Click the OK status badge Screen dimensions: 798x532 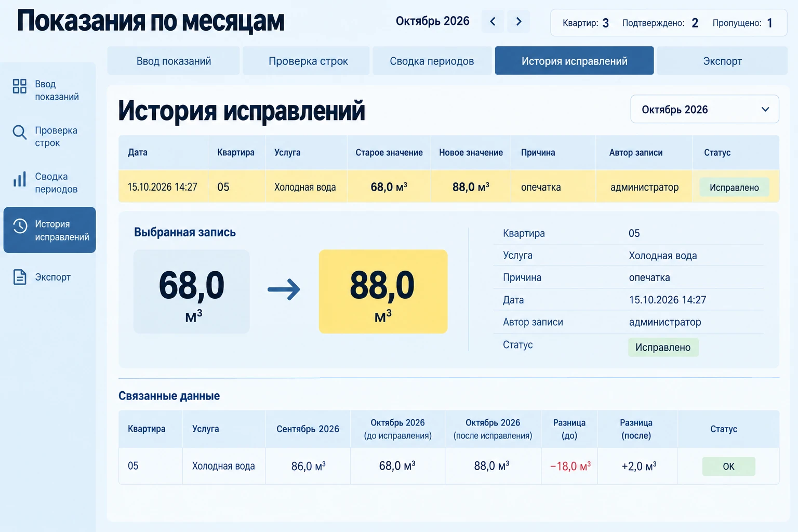728,467
